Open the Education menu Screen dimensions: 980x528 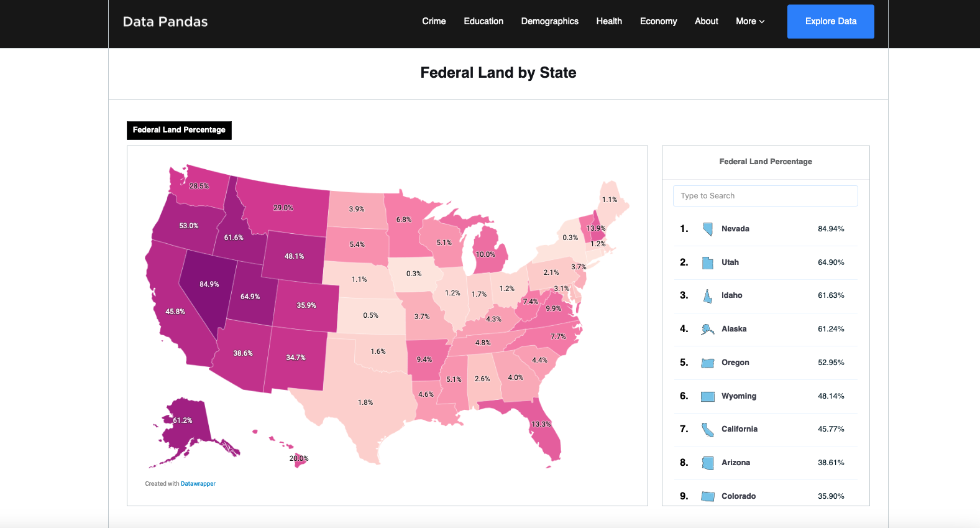483,21
